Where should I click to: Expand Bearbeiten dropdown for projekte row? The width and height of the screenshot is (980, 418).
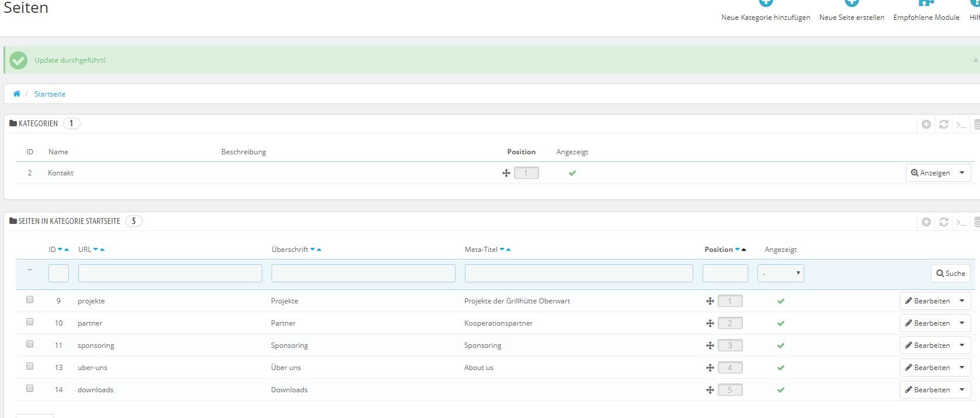[x=962, y=300]
